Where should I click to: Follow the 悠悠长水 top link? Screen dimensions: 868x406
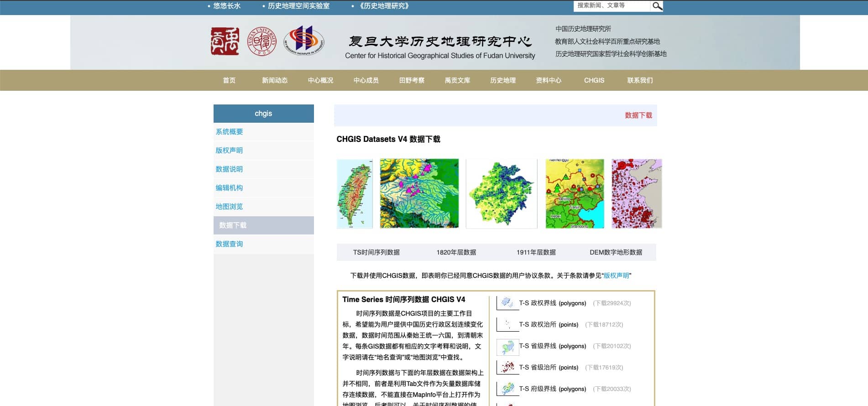click(227, 6)
